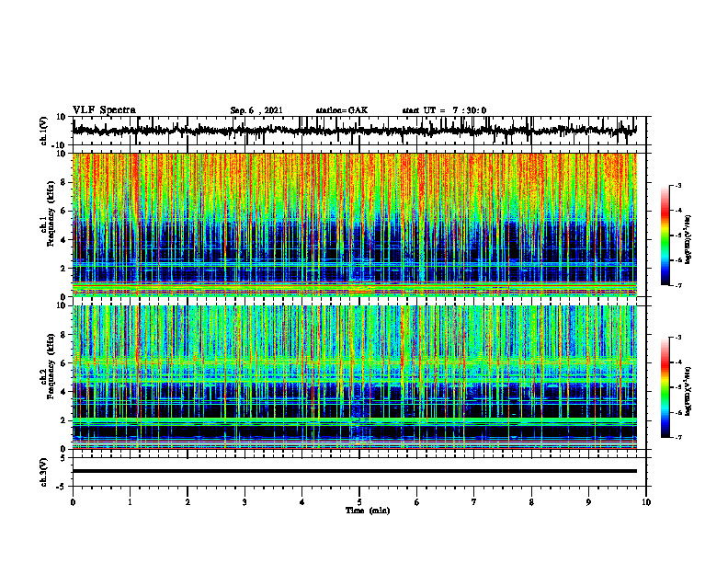The width and height of the screenshot is (728, 563).
Task: Click the "-10" tick on ch.1(V) voltage axis
Action: (x=59, y=145)
